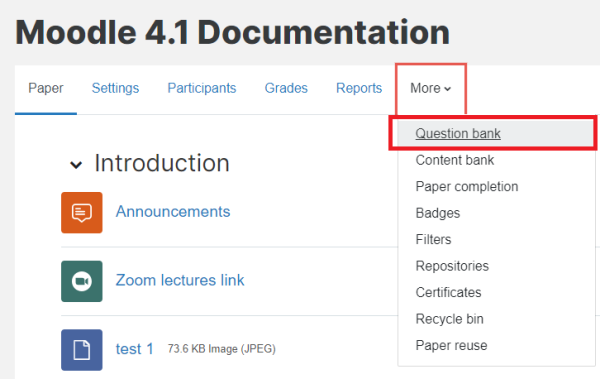Click the blue test 1 file icon
The width and height of the screenshot is (600, 379).
tap(82, 350)
